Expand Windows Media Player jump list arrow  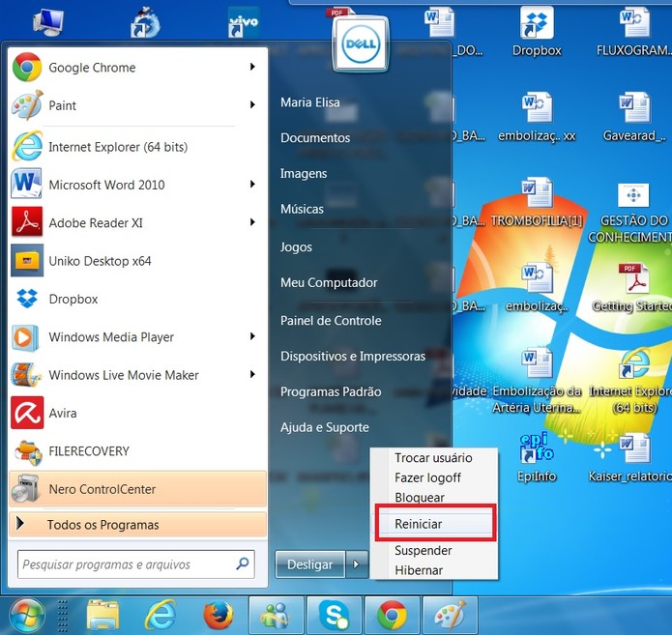[253, 336]
